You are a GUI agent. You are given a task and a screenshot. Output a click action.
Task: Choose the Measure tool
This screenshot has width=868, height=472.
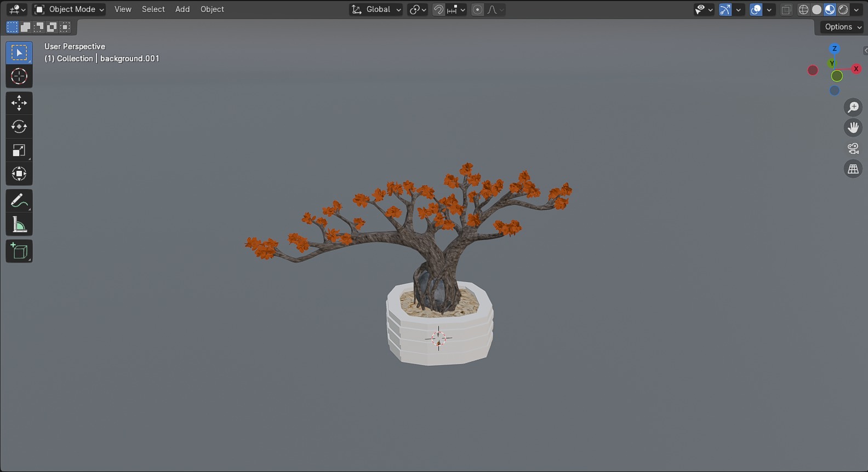[19, 225]
